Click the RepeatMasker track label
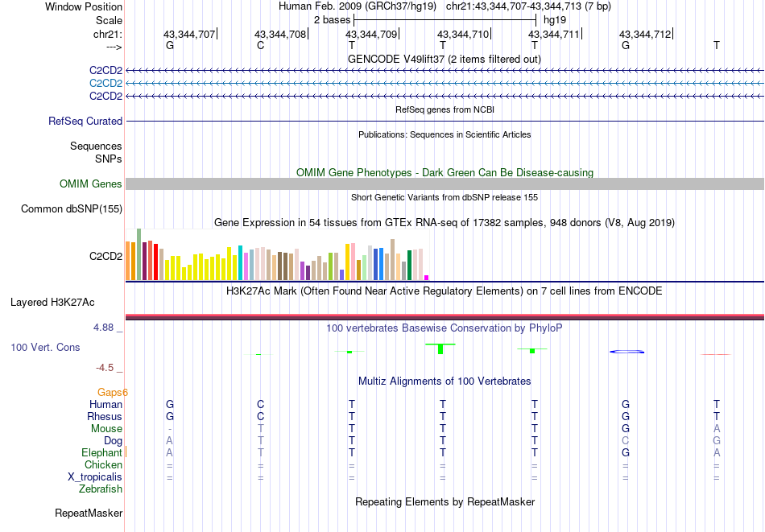 tap(89, 513)
